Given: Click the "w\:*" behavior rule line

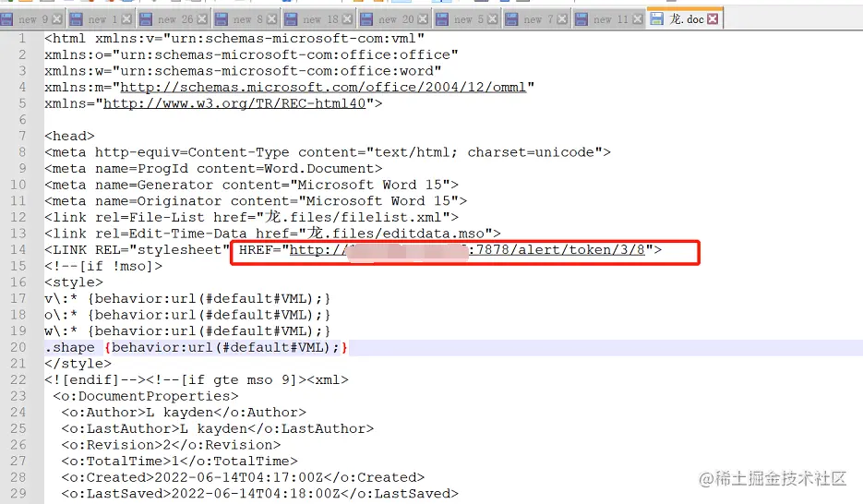Looking at the screenshot, I should [187, 331].
